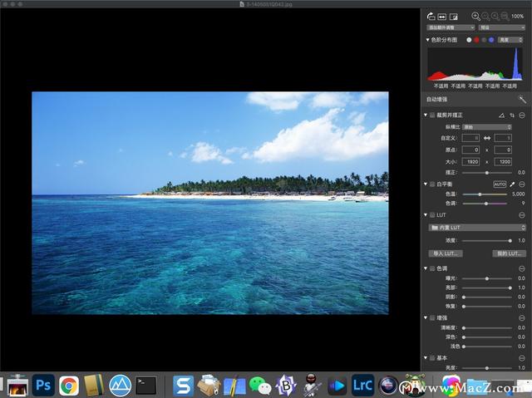Image resolution: width=532 pixels, height=398 pixels.
Task: Collapse the 色阶分布图 histogram section
Action: 427,40
